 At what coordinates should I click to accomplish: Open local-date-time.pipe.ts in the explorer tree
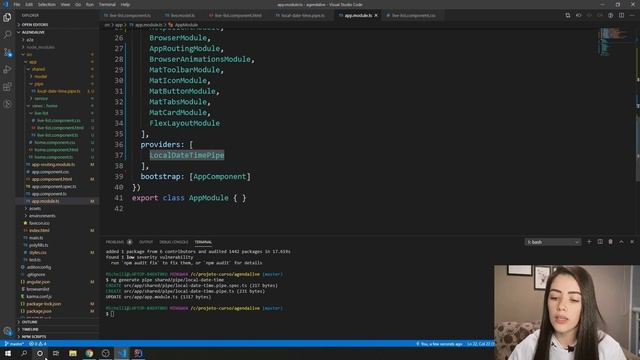[58, 91]
